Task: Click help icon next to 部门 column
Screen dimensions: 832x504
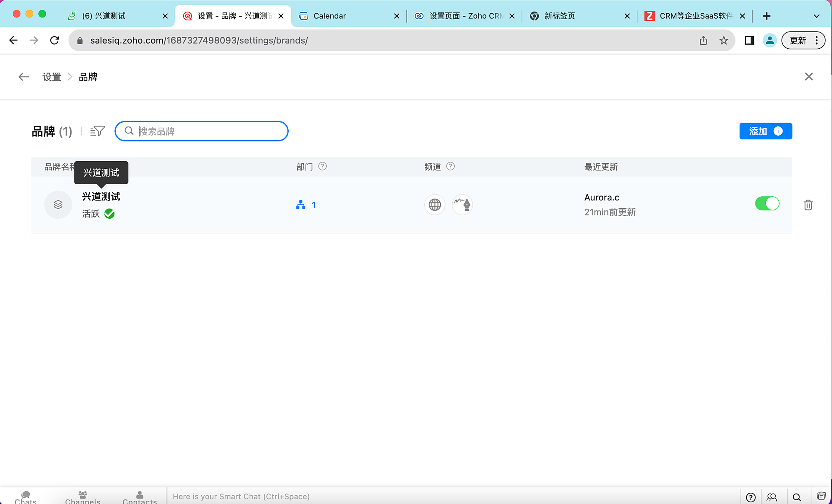Action: coord(322,166)
